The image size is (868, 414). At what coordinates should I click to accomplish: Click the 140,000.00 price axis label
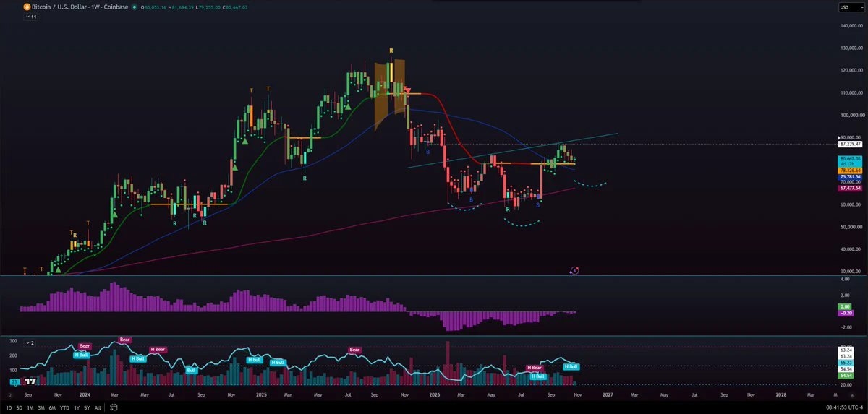click(853, 25)
